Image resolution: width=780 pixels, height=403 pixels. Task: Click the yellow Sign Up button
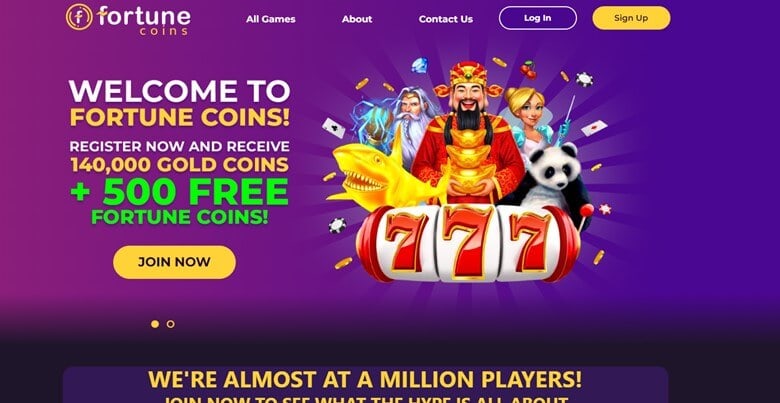tap(631, 18)
